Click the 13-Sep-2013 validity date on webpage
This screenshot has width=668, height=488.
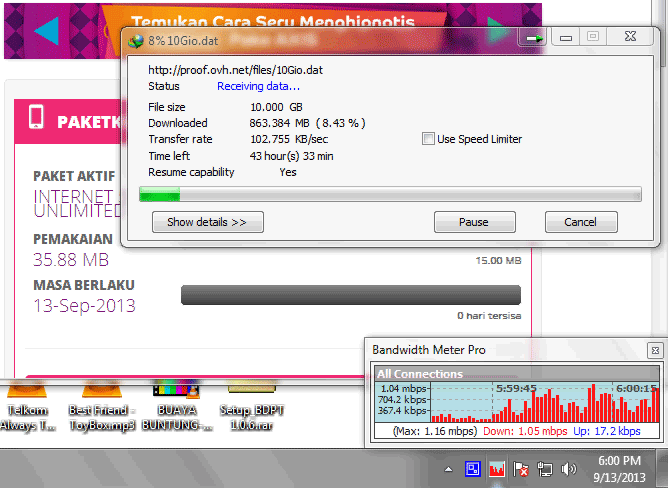[x=84, y=306]
